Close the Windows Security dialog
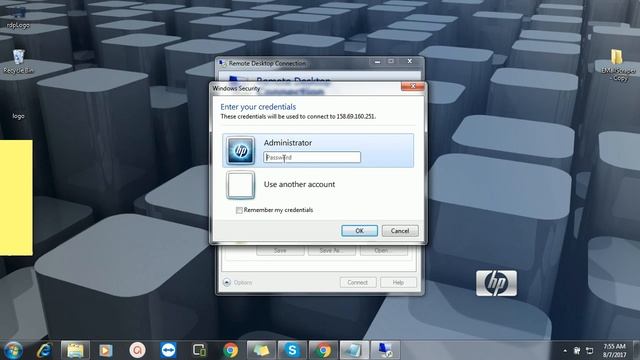 click(413, 86)
